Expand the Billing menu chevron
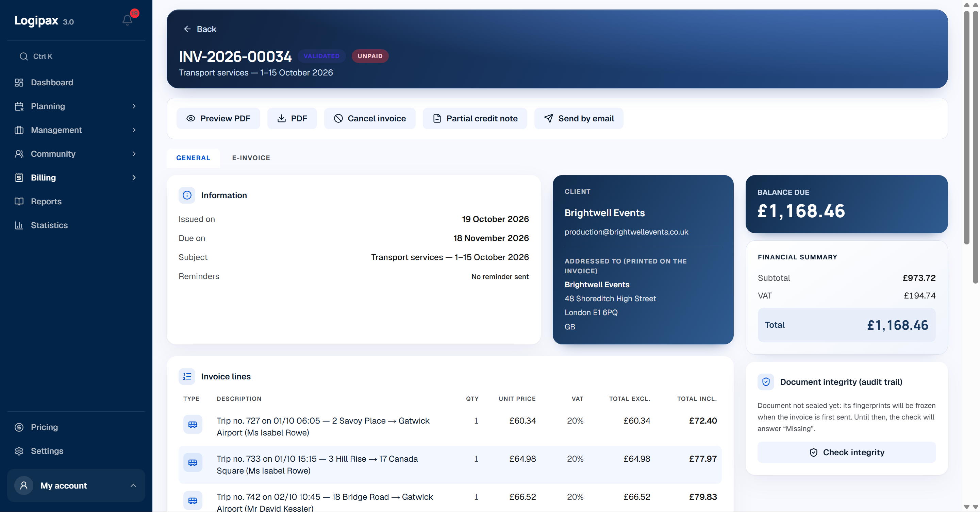The width and height of the screenshot is (980, 512). 134,177
